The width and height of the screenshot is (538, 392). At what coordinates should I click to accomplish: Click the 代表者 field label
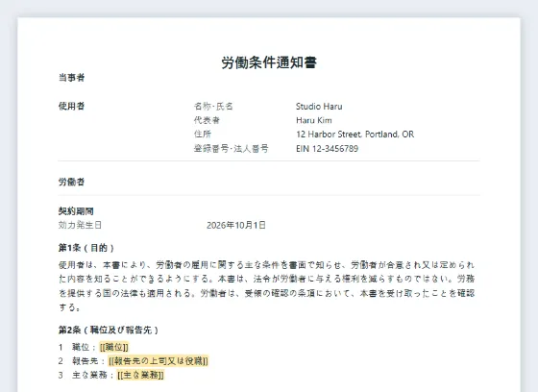coord(207,120)
